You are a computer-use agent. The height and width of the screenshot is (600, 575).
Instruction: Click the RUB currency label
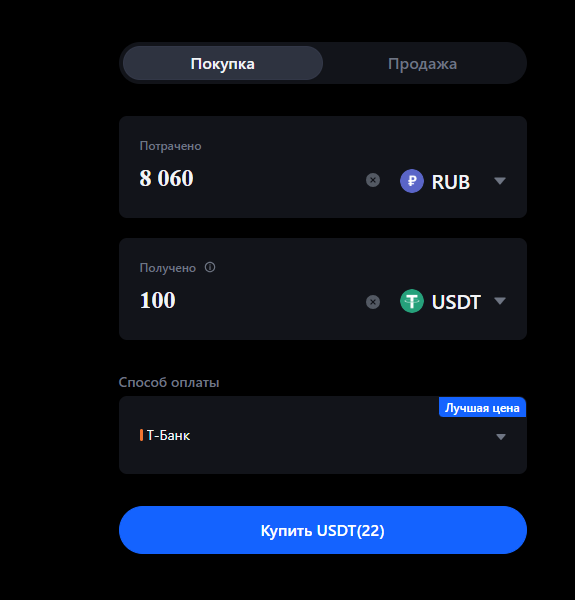451,182
